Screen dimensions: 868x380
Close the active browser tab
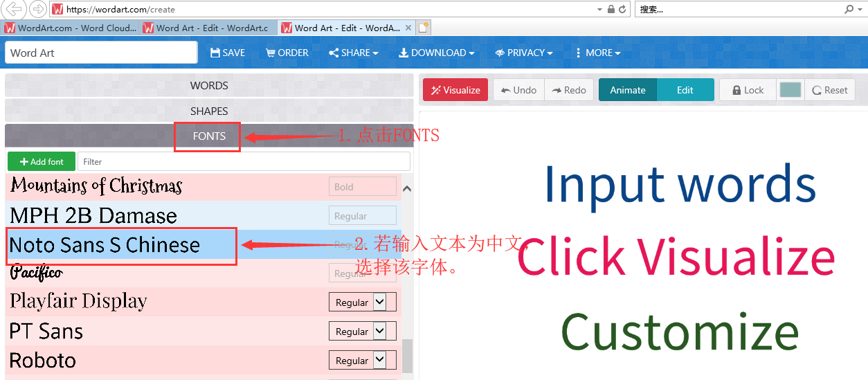pos(408,28)
